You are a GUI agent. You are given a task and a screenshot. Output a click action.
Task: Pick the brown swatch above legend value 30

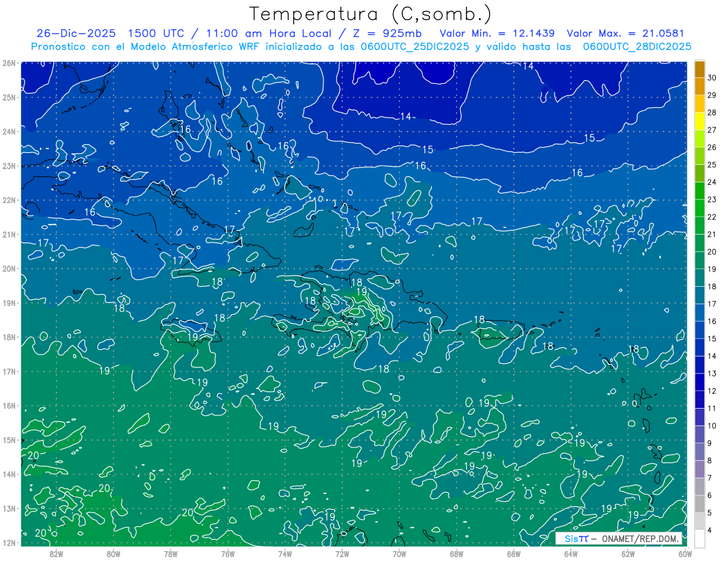click(x=699, y=69)
